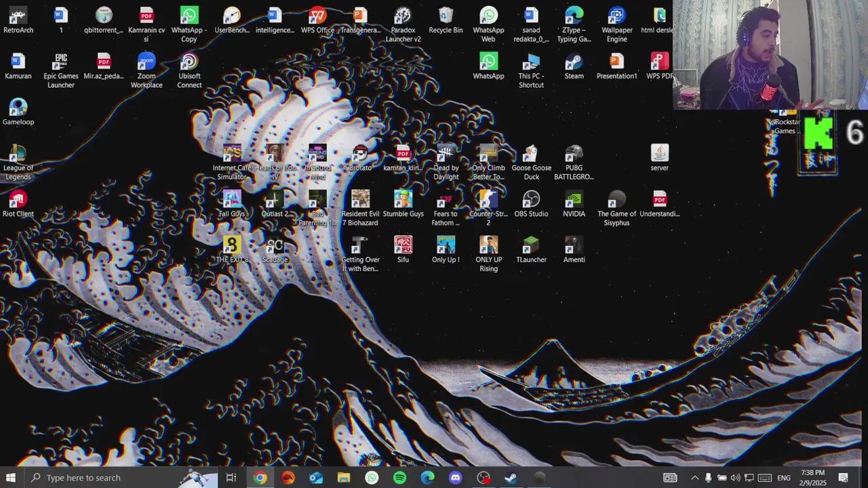Launch Fall Guys from the desktop

(x=232, y=204)
